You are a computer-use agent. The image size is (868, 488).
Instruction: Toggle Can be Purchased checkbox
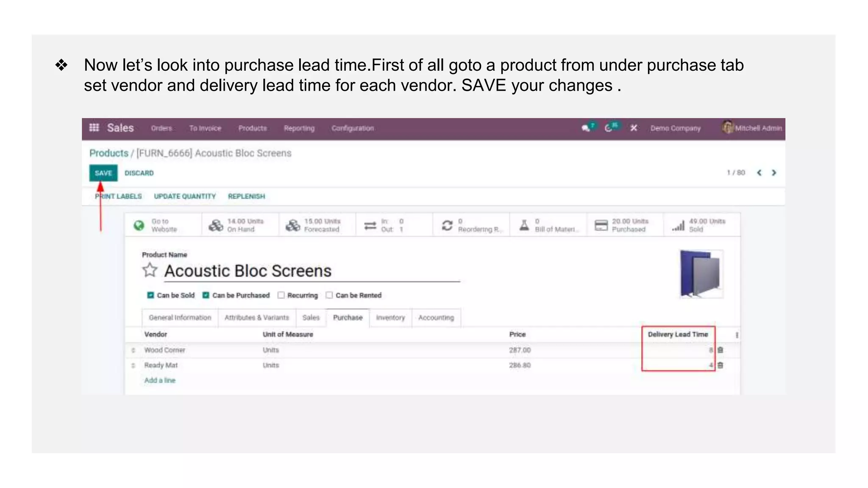pyautogui.click(x=206, y=295)
